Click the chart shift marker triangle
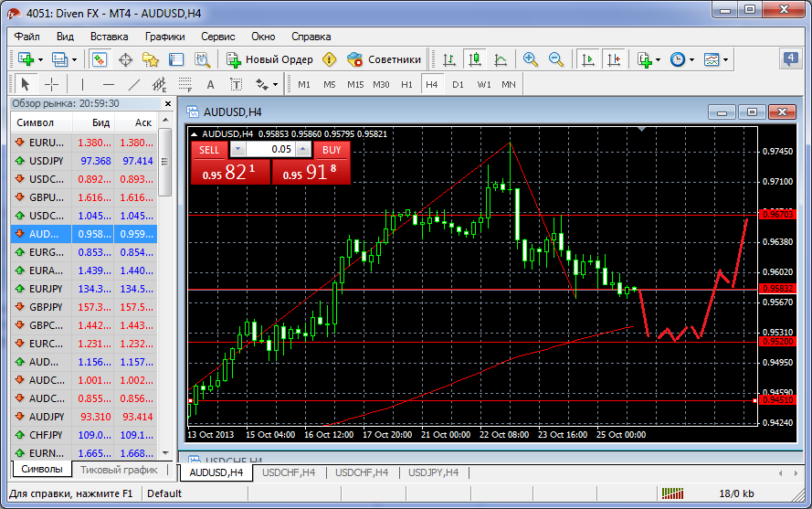Screen dimensions: 812x509 [x=641, y=129]
